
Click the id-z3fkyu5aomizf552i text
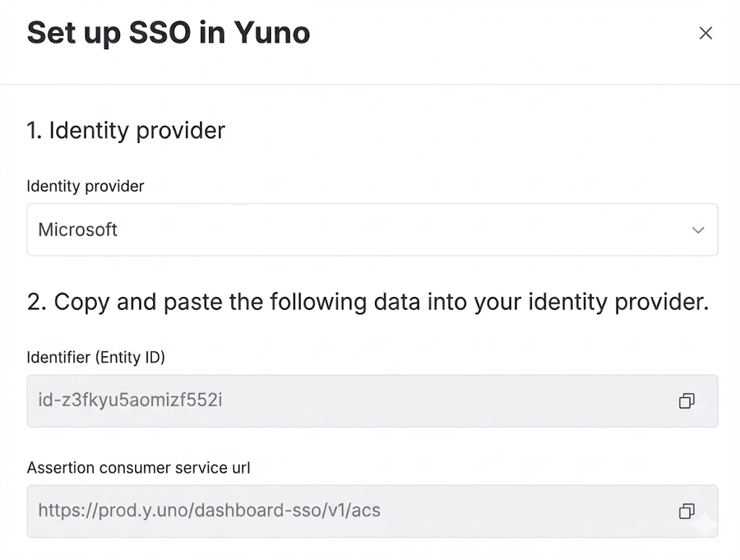point(130,400)
